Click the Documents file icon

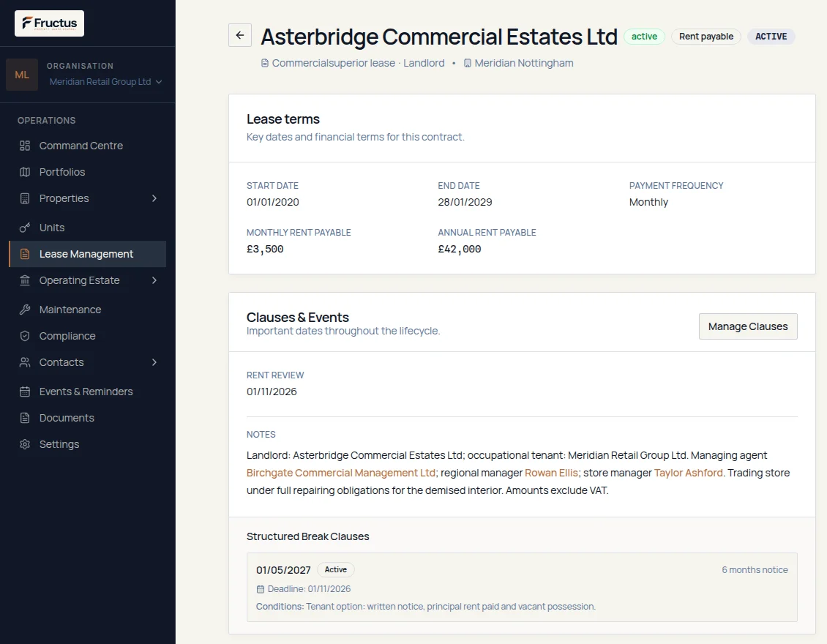(x=25, y=418)
